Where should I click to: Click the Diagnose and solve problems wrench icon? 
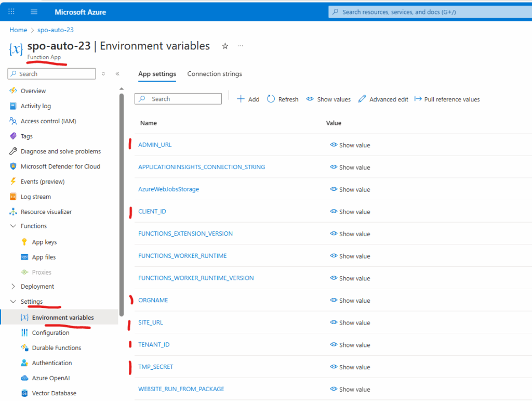(x=13, y=151)
